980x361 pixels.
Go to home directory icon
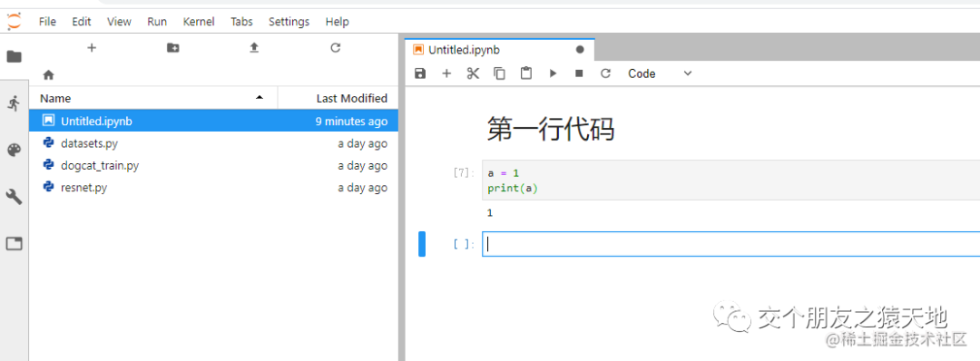coord(48,75)
